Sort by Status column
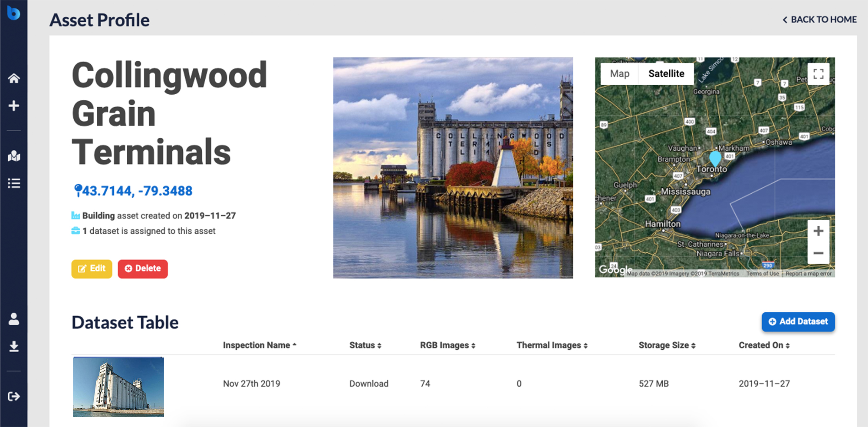 (x=365, y=345)
